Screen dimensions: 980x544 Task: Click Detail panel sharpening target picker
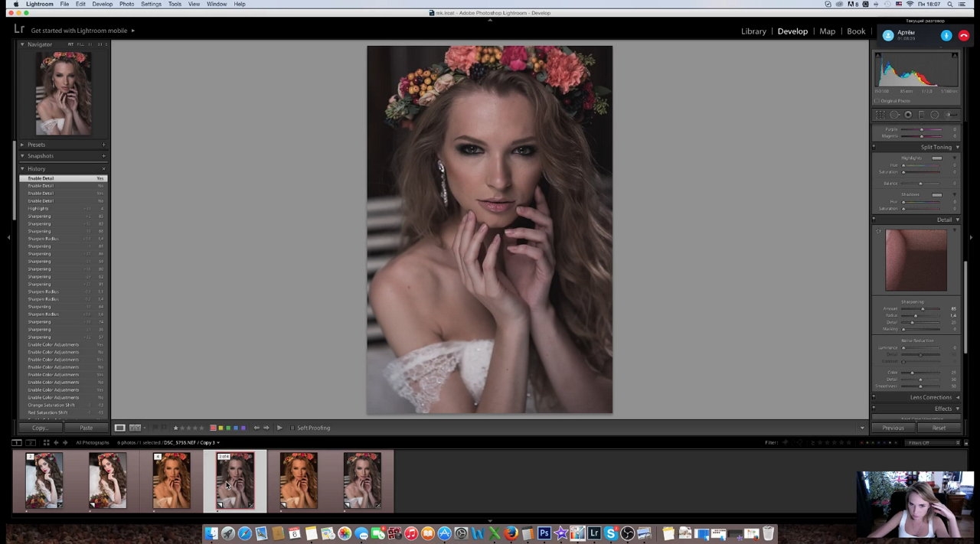[878, 232]
